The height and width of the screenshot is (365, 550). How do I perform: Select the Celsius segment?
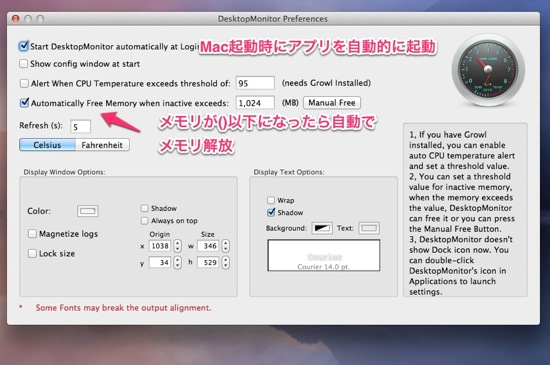pos(47,145)
